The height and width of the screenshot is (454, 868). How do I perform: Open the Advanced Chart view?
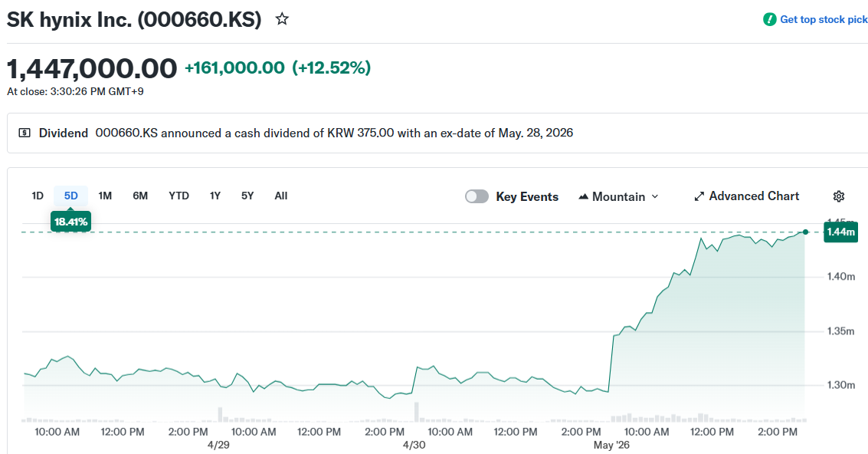747,196
